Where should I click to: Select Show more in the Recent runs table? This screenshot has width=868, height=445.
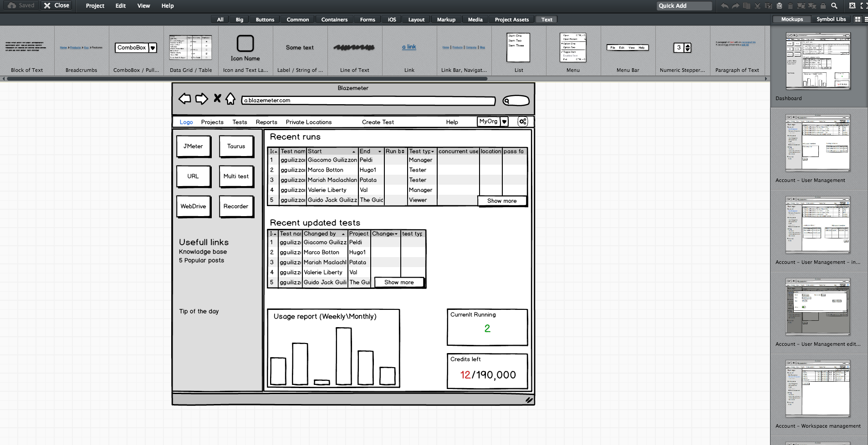[x=502, y=201]
